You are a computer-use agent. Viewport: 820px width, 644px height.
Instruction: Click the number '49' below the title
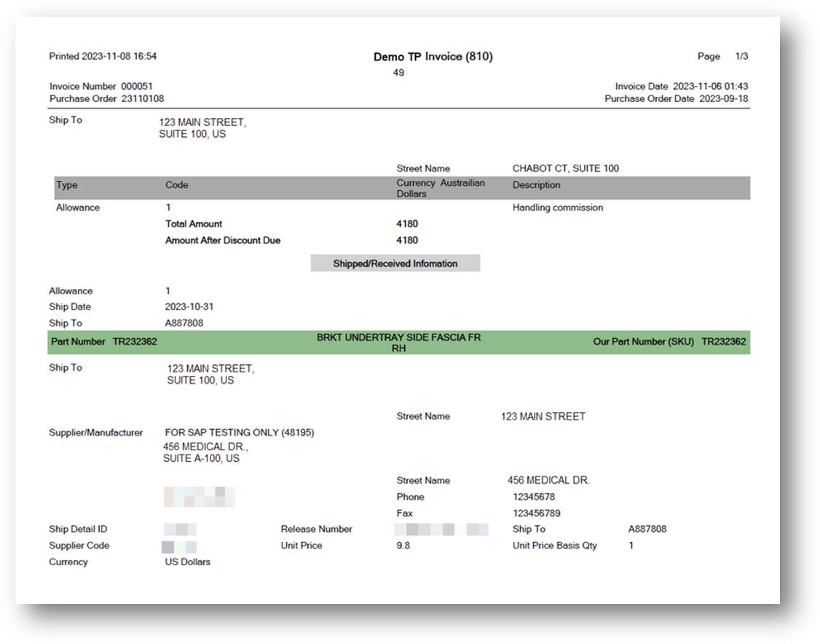pos(398,73)
